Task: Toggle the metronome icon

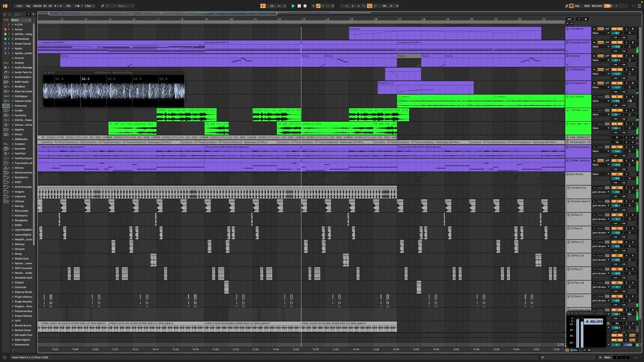Action: pyautogui.click(x=77, y=6)
